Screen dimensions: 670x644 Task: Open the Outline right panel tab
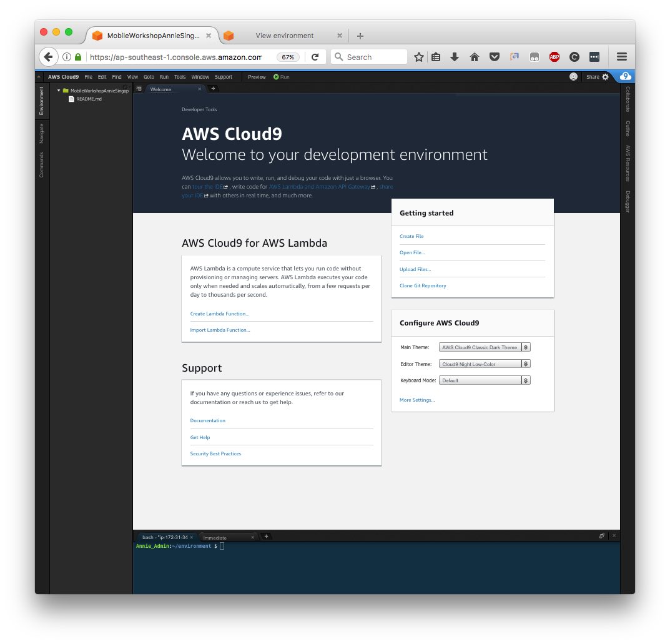click(628, 129)
